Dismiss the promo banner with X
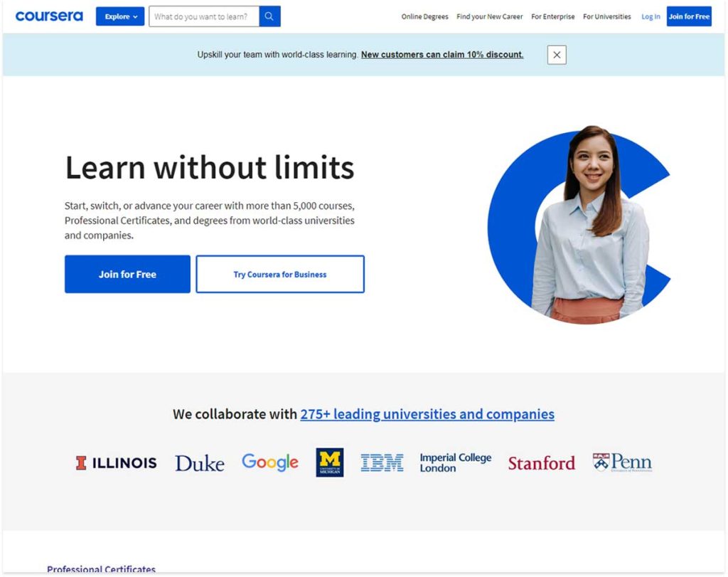The image size is (728, 577). tap(557, 55)
